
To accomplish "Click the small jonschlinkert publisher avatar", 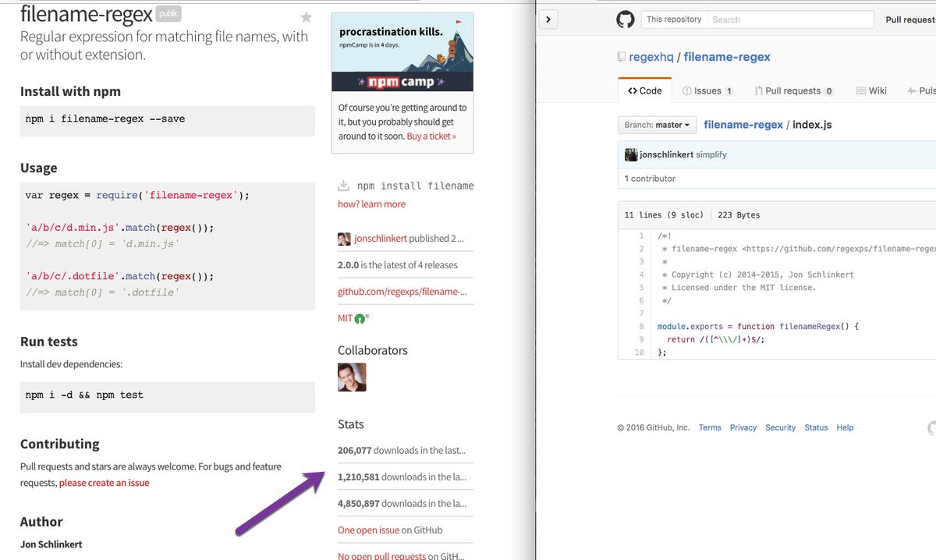I will coord(344,239).
